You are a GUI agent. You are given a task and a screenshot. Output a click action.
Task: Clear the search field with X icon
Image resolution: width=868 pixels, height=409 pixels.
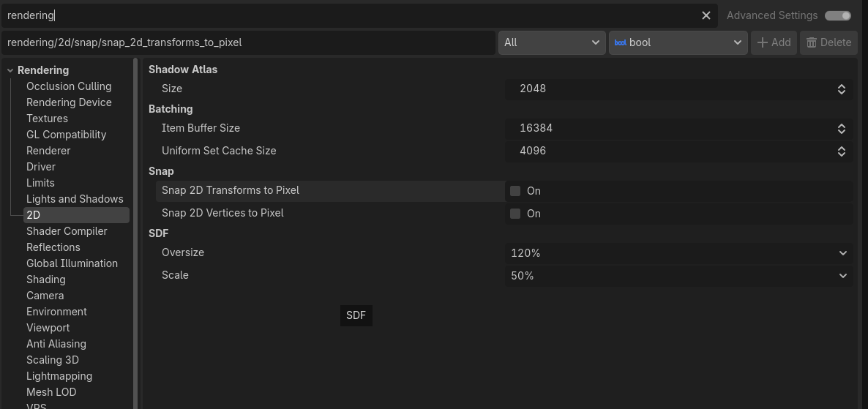tap(706, 15)
